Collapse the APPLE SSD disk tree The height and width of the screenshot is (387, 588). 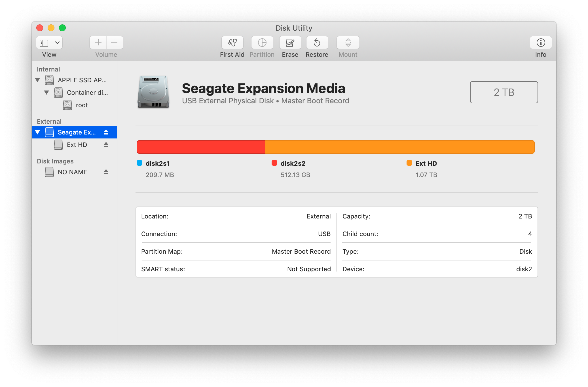(37, 80)
